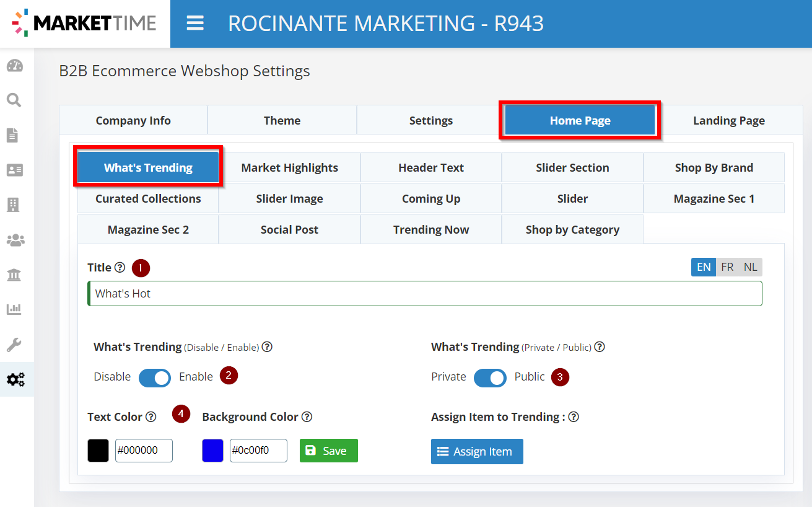Select the Coming Up sub-tab
This screenshot has width=812, height=507.
[x=431, y=198]
